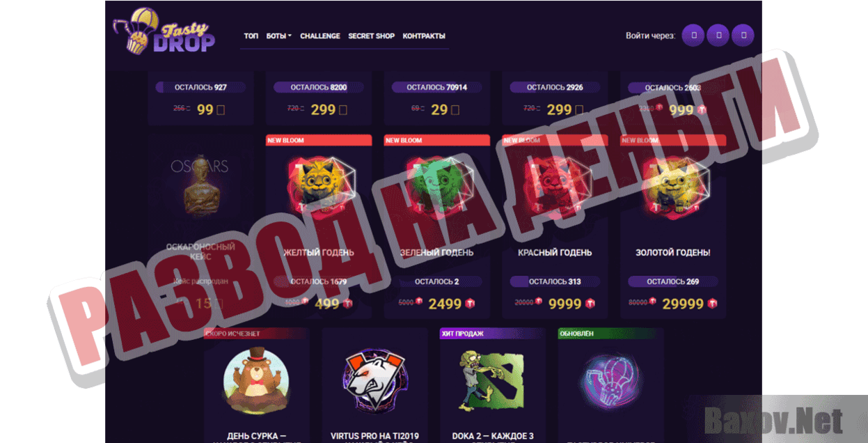Click the Красный Годень case title
The height and width of the screenshot is (443, 868).
point(555,252)
